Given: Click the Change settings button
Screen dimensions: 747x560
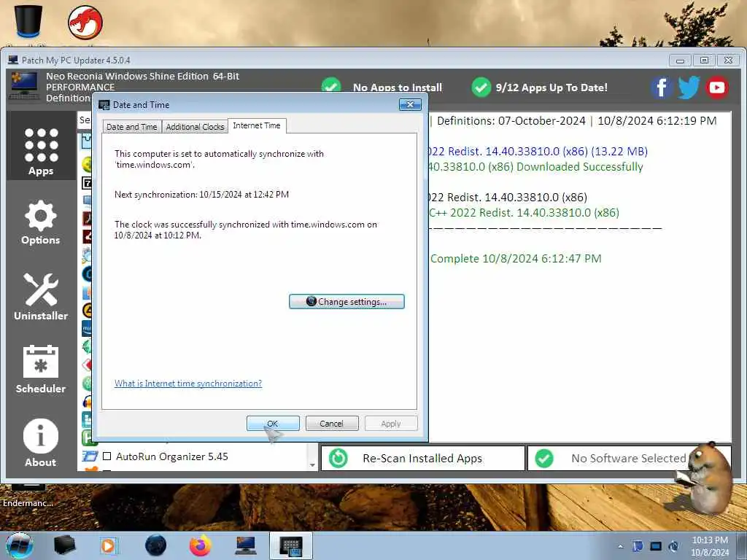Looking at the screenshot, I should pyautogui.click(x=347, y=301).
